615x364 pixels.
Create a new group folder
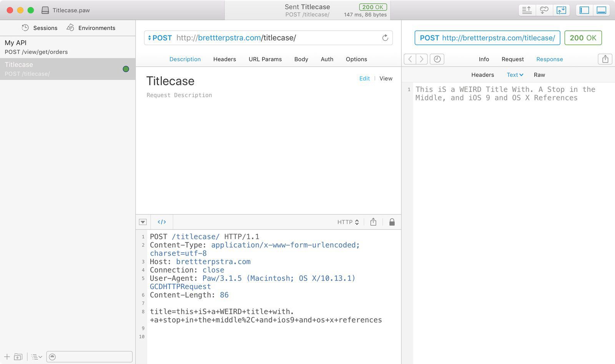18,357
